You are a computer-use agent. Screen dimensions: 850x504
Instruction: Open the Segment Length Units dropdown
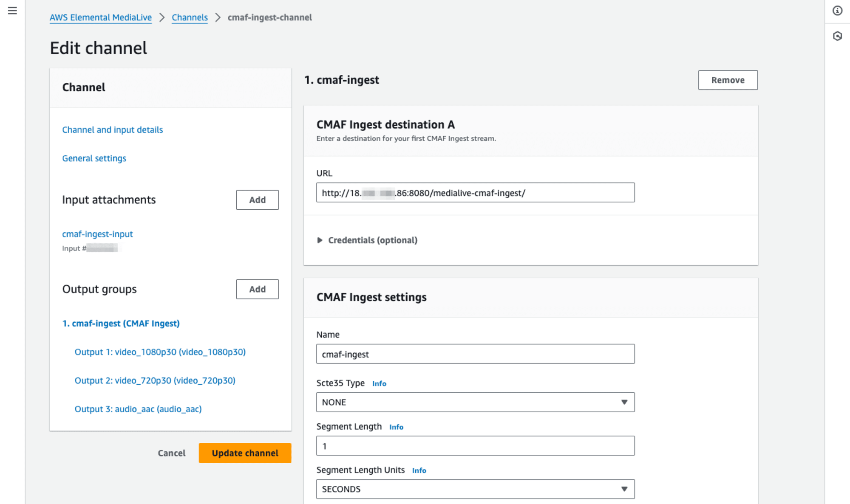coord(475,489)
